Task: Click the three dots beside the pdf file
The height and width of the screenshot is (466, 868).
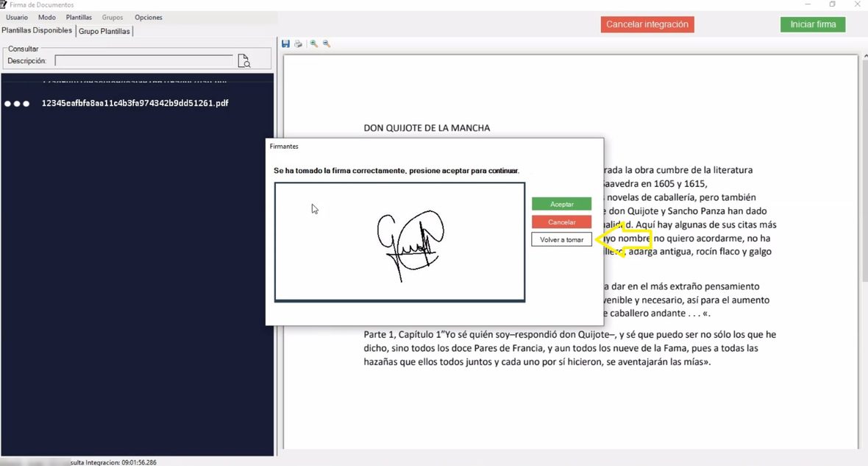Action: click(17, 104)
